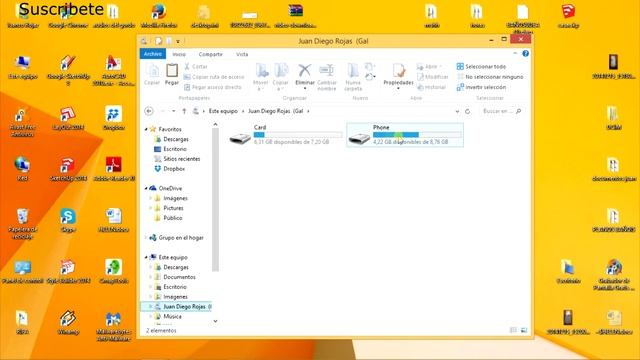Open the blue Help question-mark icon

pos(525,53)
